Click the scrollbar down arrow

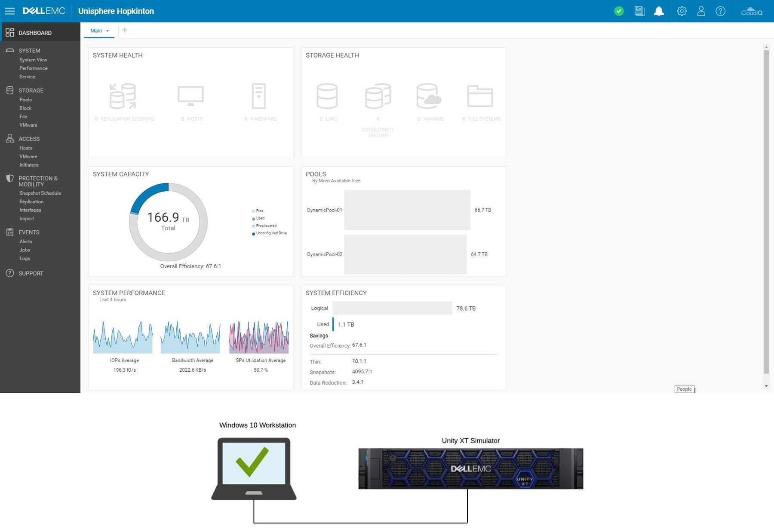(766, 386)
